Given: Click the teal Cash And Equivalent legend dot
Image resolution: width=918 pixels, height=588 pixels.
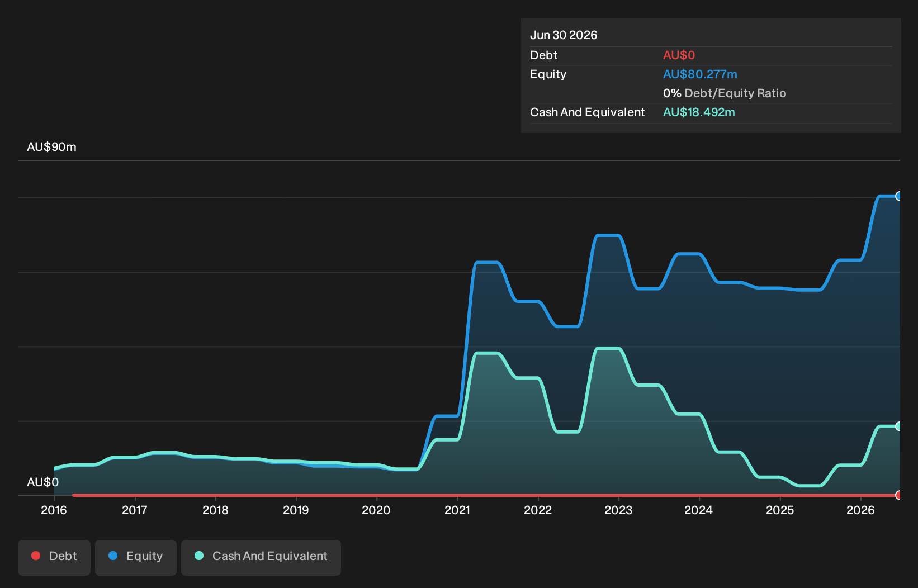Looking at the screenshot, I should point(199,556).
